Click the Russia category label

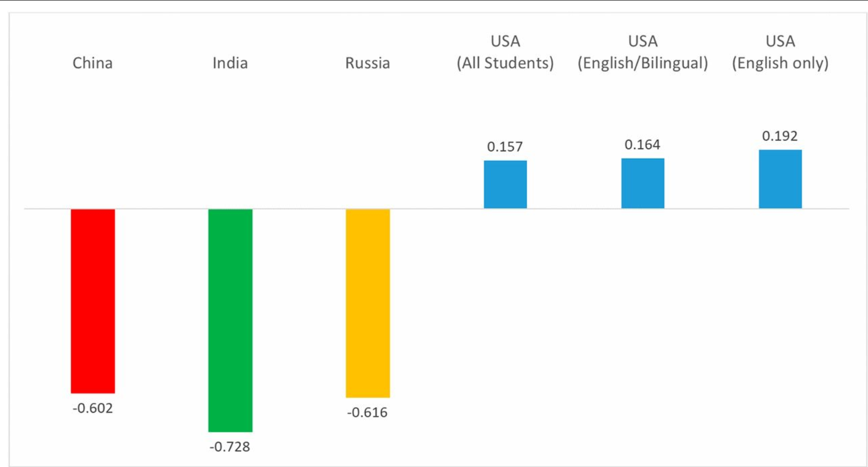click(x=367, y=63)
